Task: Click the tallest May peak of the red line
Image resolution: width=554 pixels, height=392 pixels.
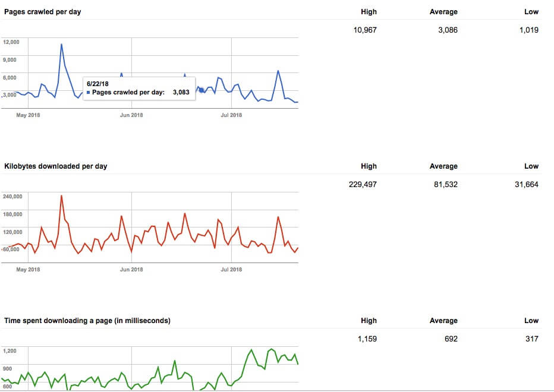Action: coord(61,195)
